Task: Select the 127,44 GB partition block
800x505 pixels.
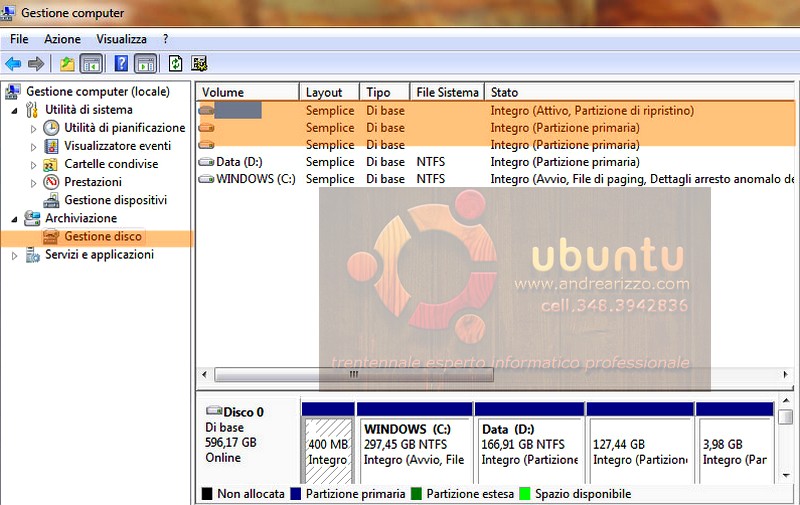Action: pos(640,443)
